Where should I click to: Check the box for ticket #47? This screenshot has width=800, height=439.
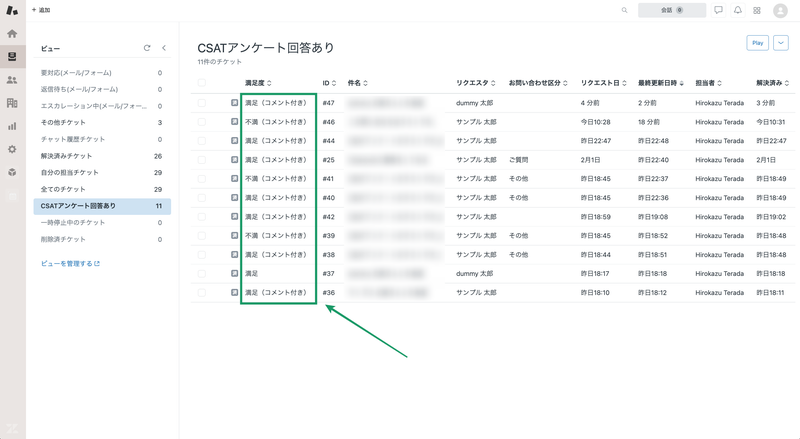(202, 103)
